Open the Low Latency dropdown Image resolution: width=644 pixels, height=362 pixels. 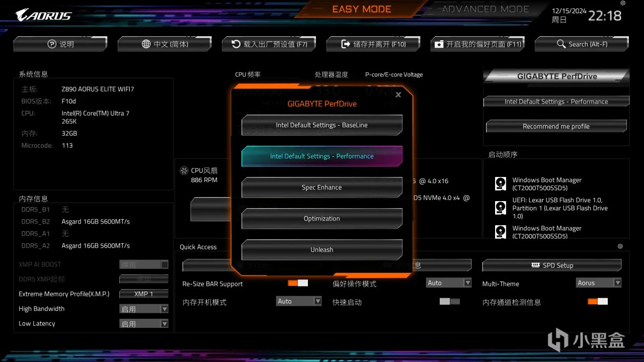click(x=144, y=324)
